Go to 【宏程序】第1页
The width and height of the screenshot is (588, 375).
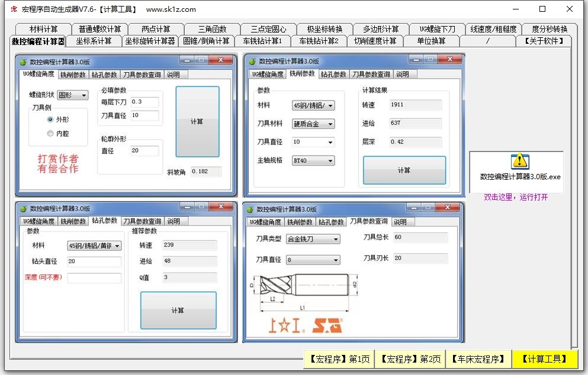pyautogui.click(x=340, y=359)
